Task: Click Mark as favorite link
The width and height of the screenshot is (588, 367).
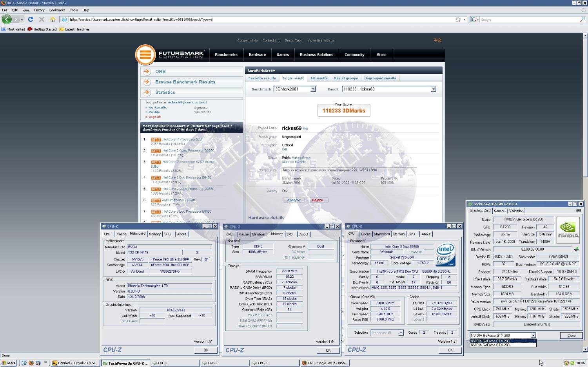Action: pyautogui.click(x=294, y=162)
